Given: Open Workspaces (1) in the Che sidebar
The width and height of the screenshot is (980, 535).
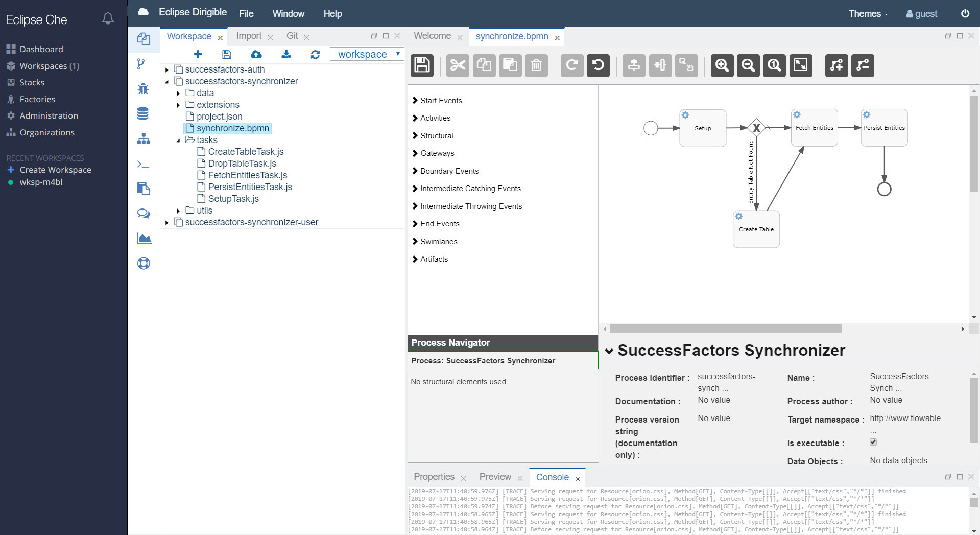Looking at the screenshot, I should pyautogui.click(x=49, y=66).
